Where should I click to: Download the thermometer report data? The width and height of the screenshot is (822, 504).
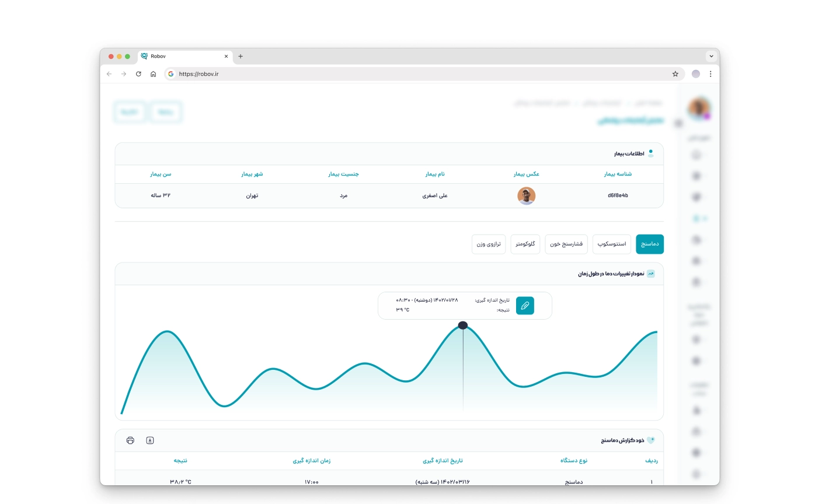(x=150, y=440)
